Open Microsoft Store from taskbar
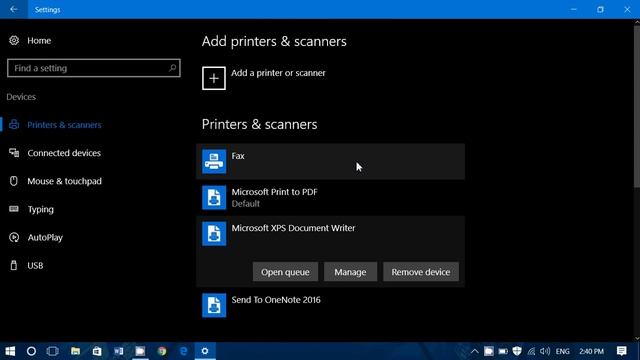Image resolution: width=640 pixels, height=360 pixels. pyautogui.click(x=97, y=351)
